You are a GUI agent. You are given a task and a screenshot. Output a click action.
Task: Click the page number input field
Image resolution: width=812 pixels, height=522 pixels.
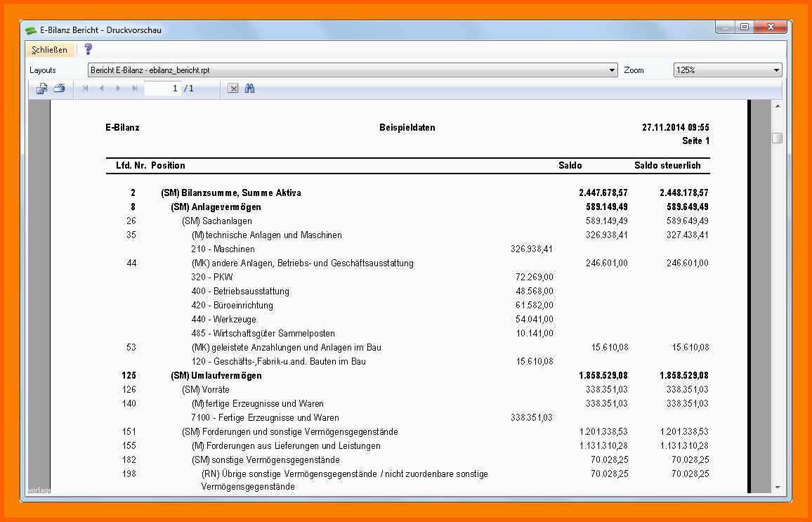(x=162, y=89)
